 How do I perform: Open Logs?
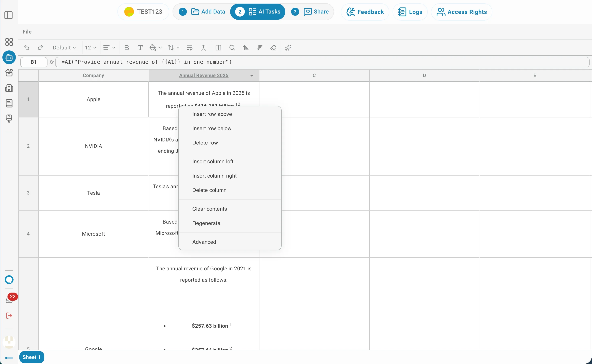pyautogui.click(x=410, y=12)
